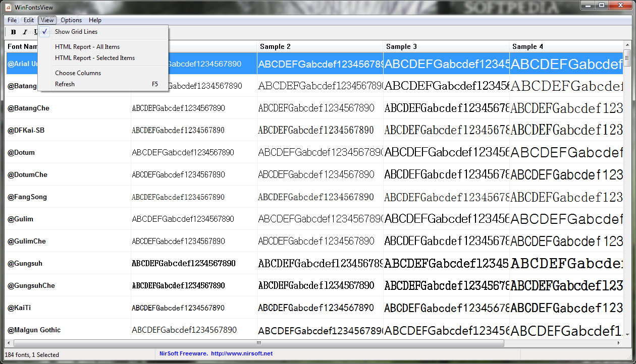Sort by the Sample 4 column header
The width and height of the screenshot is (636, 364).
566,46
